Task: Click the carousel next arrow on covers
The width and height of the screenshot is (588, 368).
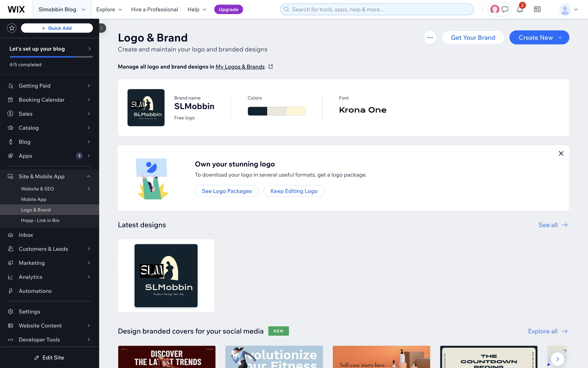Action: pos(557,359)
